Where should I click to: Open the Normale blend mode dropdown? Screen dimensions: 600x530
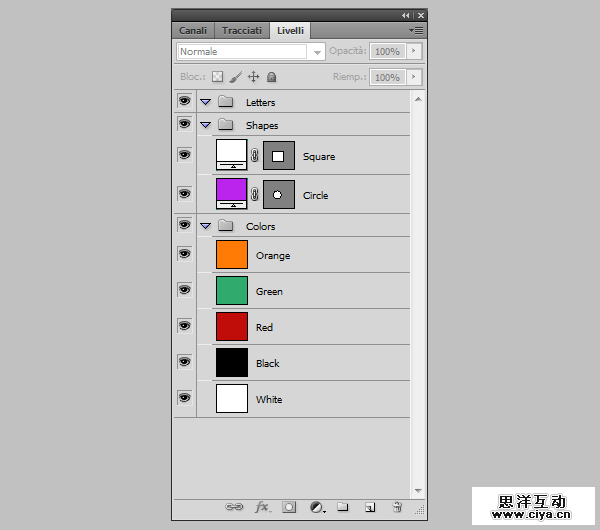[x=251, y=51]
